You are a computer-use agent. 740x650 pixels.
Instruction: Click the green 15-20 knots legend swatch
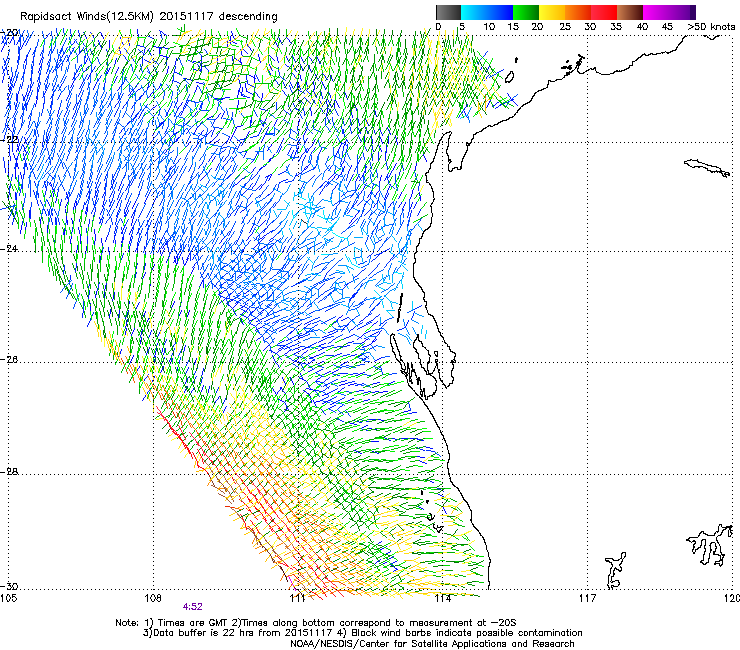[526, 12]
